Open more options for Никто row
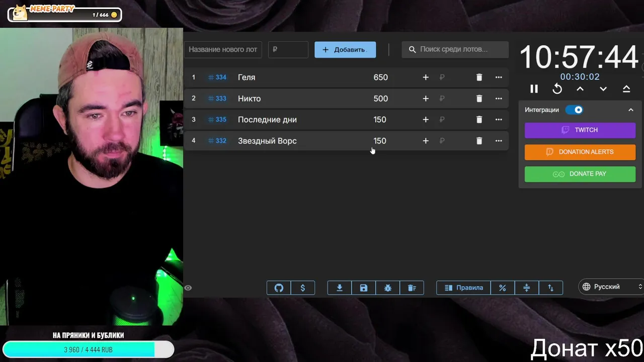644x362 pixels. tap(499, 99)
